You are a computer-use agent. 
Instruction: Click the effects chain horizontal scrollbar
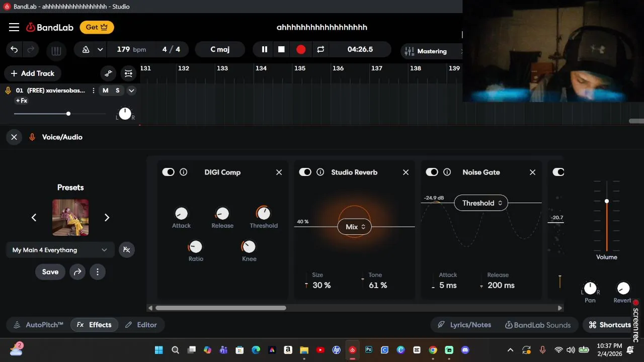click(221, 308)
